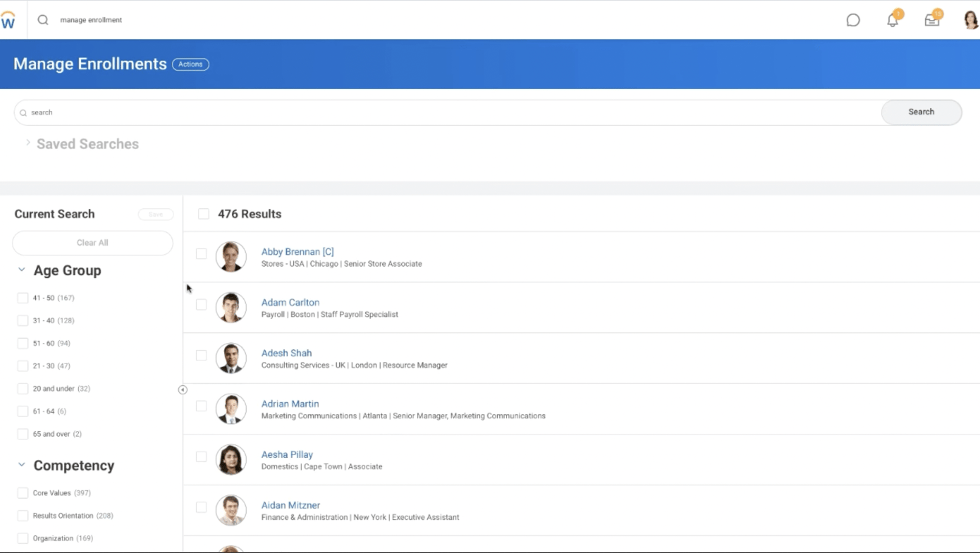
Task: Click the Save current search control
Action: (x=155, y=214)
